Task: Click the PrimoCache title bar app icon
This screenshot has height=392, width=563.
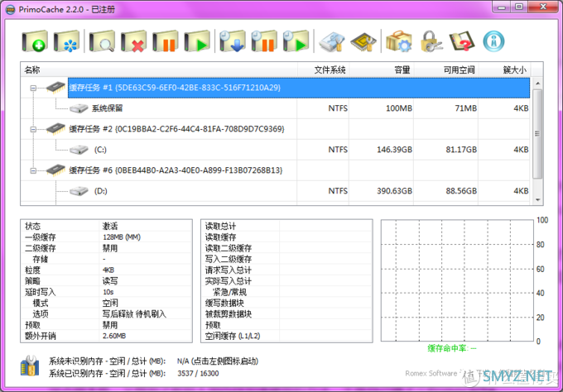Action: [x=11, y=9]
